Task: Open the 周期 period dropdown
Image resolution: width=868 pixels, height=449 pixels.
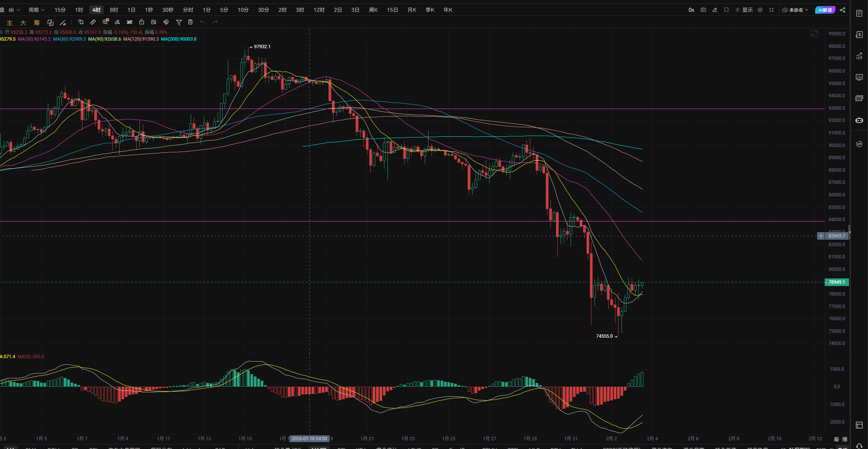Action: (x=36, y=10)
